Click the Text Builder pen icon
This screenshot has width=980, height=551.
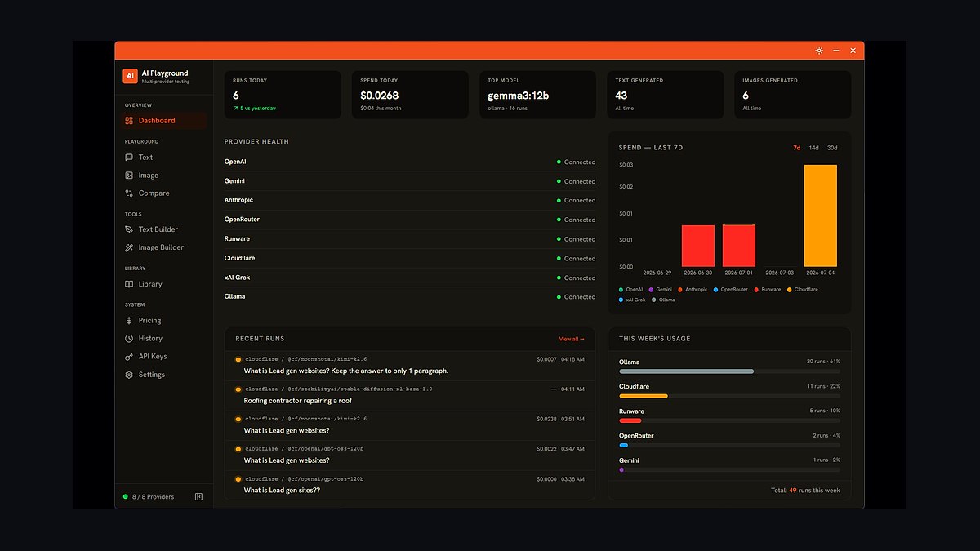point(129,229)
